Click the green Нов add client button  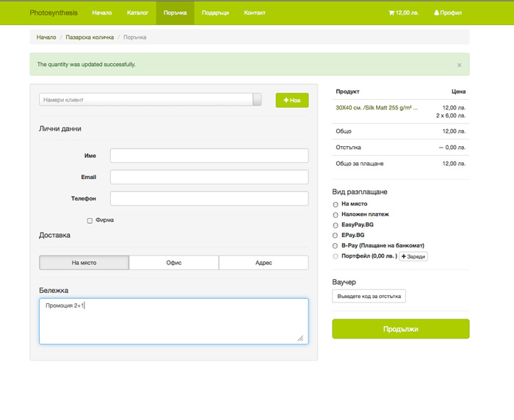[x=292, y=100]
